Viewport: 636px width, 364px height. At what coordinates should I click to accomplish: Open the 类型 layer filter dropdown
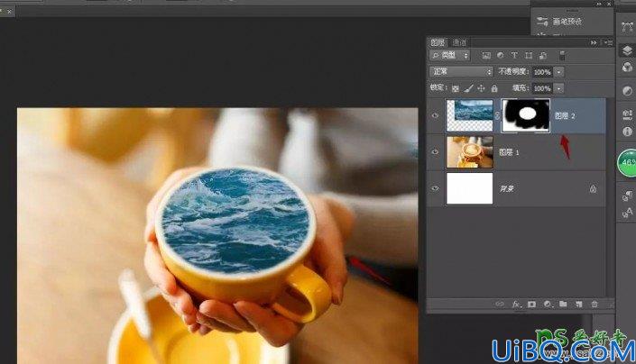pos(449,55)
